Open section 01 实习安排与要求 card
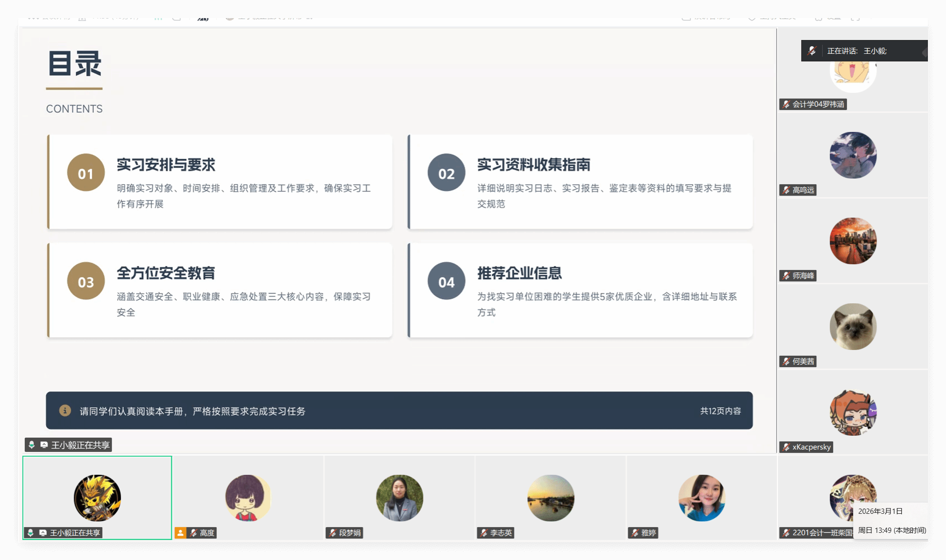Viewport: 946px width, 560px height. (220, 182)
